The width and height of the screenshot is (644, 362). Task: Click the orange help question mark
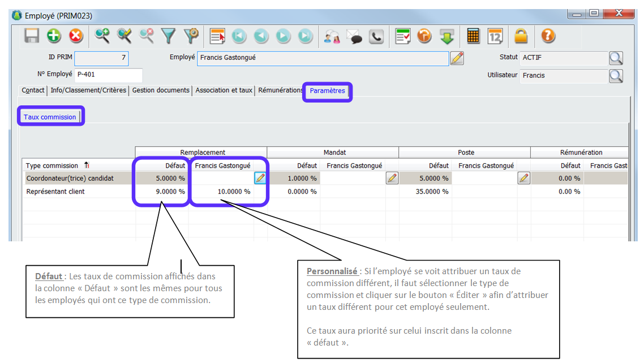(x=547, y=36)
